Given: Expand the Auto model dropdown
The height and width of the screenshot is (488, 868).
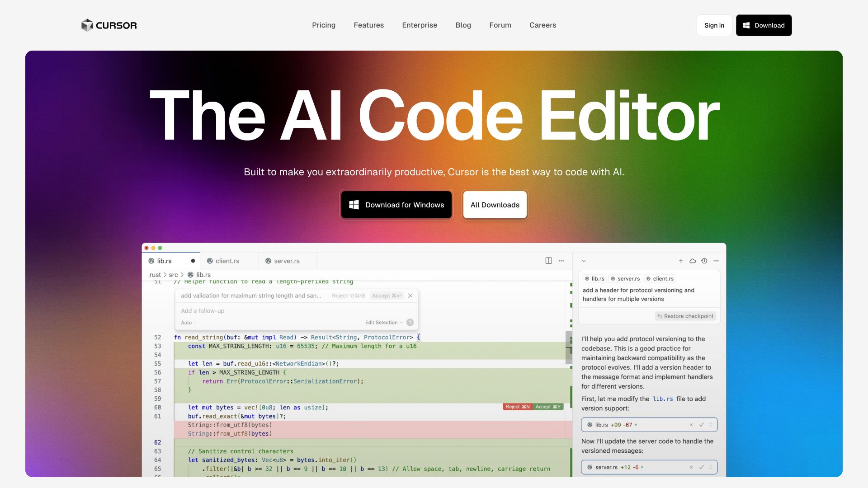Looking at the screenshot, I should click(189, 323).
